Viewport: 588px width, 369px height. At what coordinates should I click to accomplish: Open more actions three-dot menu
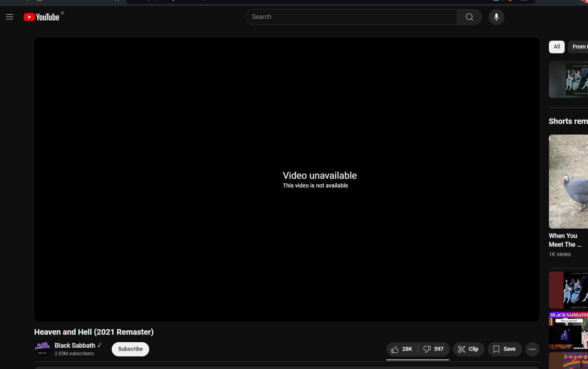click(532, 349)
